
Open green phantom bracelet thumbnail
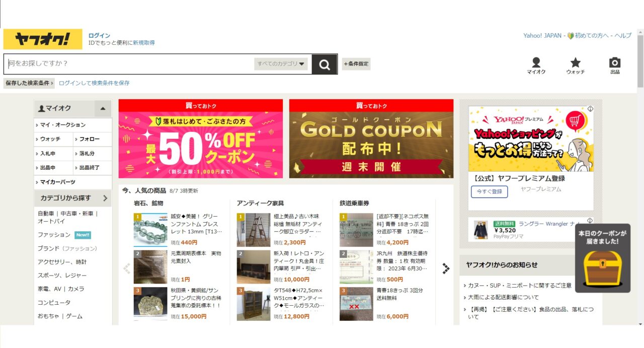150,230
